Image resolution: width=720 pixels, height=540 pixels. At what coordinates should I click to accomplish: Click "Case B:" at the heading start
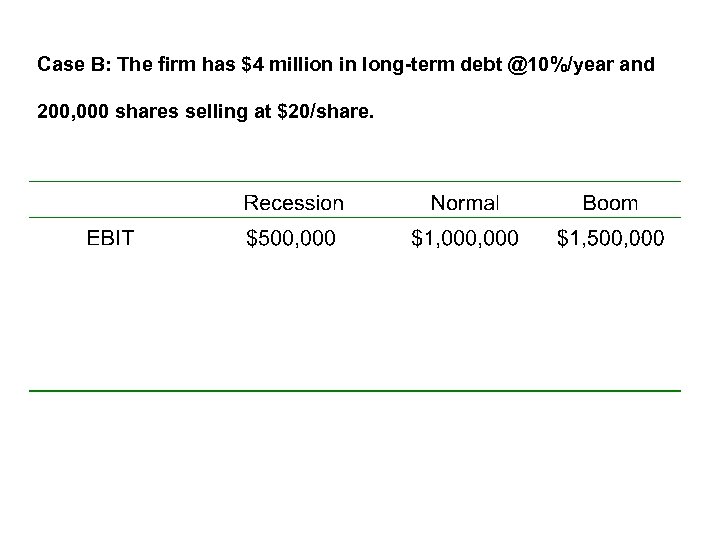[x=75, y=66]
